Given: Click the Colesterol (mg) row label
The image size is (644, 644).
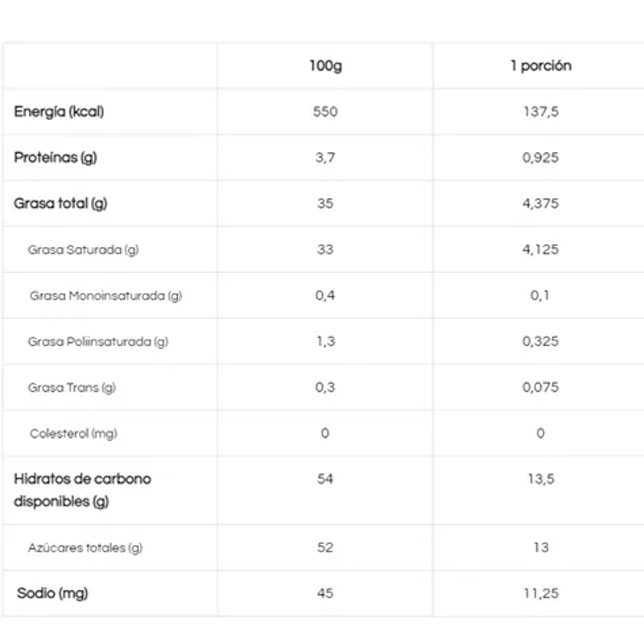Looking at the screenshot, I should (73, 433).
